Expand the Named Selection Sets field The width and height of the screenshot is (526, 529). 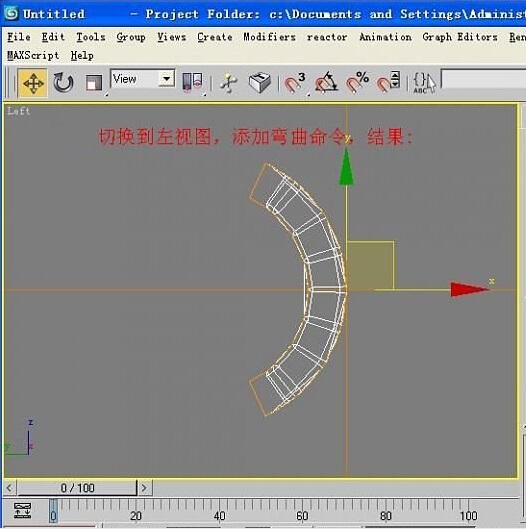[483, 79]
